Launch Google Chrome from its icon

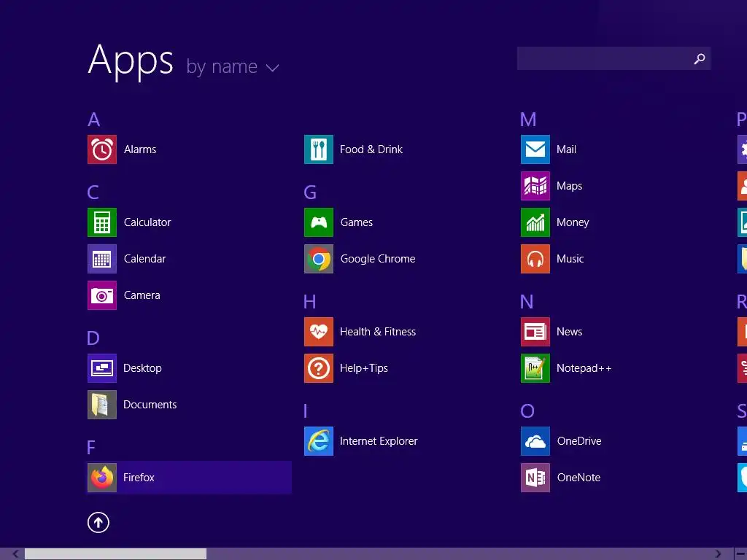pos(319,259)
